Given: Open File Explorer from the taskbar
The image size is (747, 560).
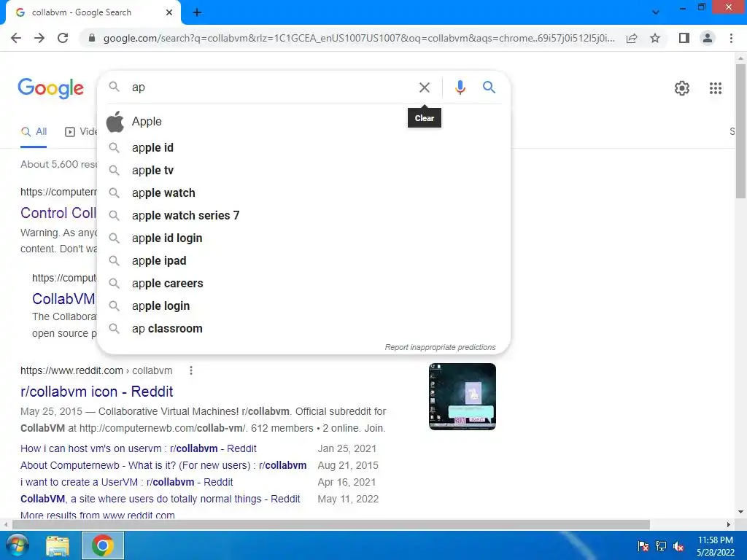Looking at the screenshot, I should [x=58, y=545].
